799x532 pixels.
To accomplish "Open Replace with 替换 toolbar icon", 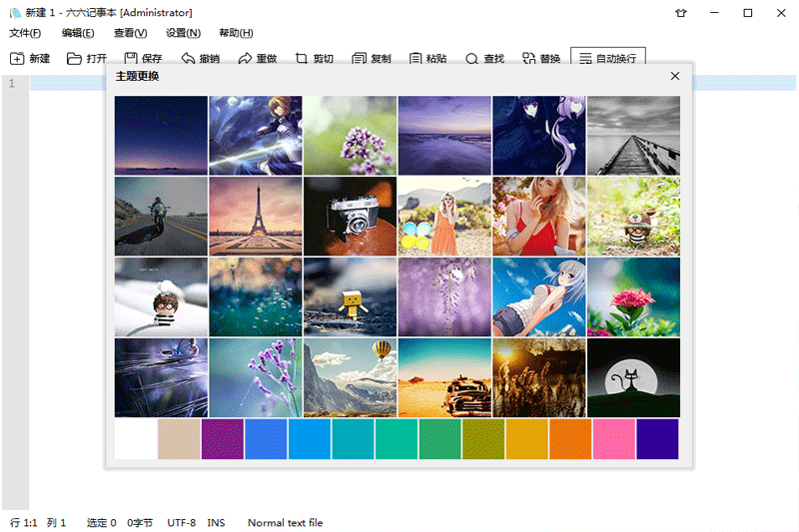I will [x=529, y=59].
